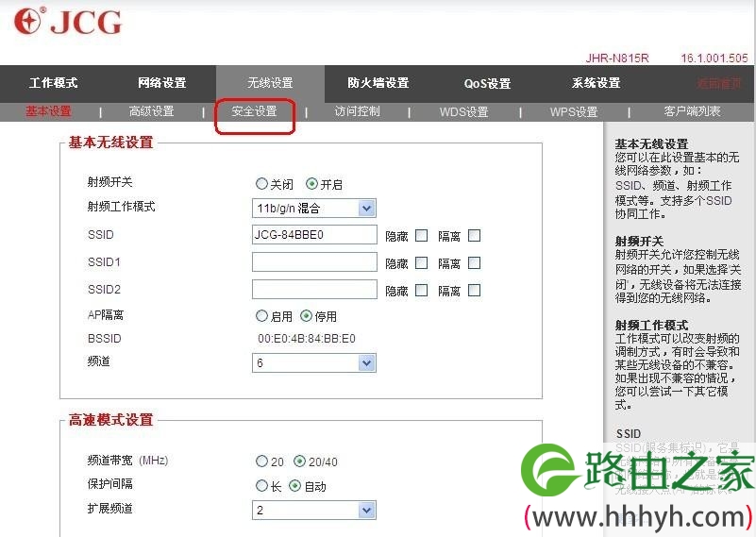Viewport: 756px width, 537px height.
Task: Open the 防火墙设置 tab
Action: pyautogui.click(x=378, y=83)
